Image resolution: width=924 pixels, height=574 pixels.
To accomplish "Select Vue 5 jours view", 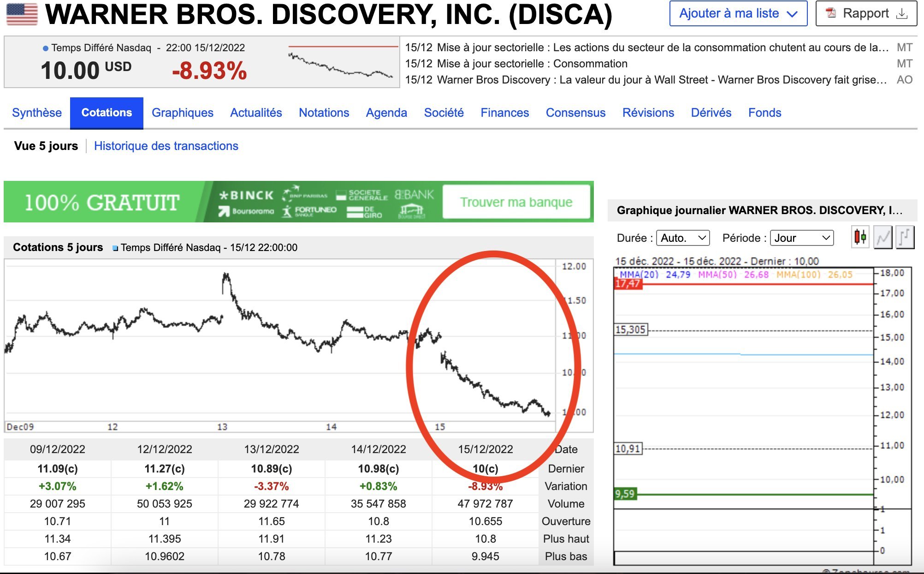I will (x=46, y=146).
